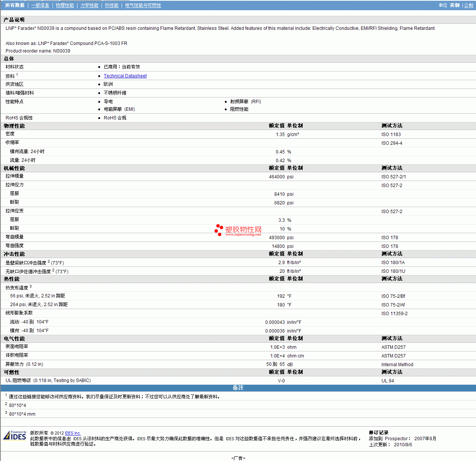Click the ISO 180/1A test method

coord(393,263)
